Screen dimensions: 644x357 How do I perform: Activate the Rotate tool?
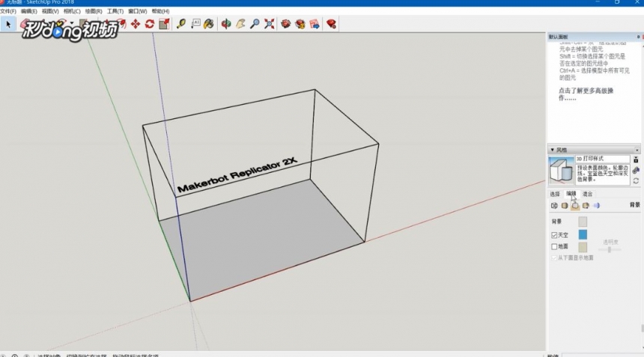(150, 24)
